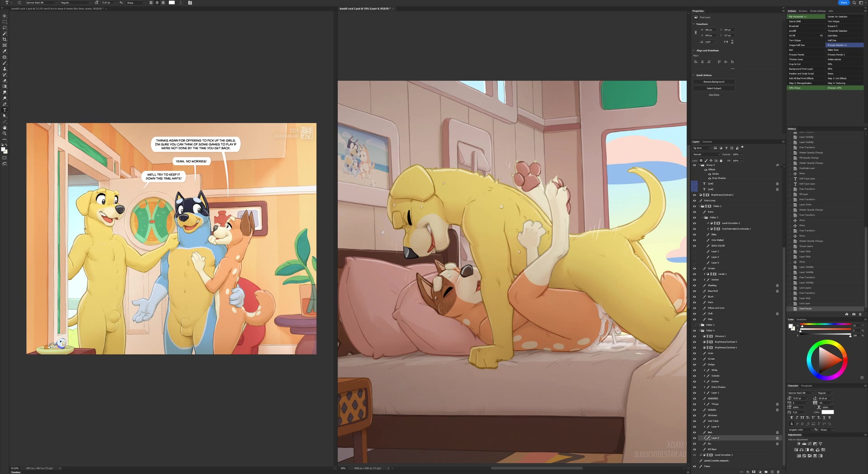The width and height of the screenshot is (868, 474).
Task: Switch to the Channels tab
Action: 707,142
